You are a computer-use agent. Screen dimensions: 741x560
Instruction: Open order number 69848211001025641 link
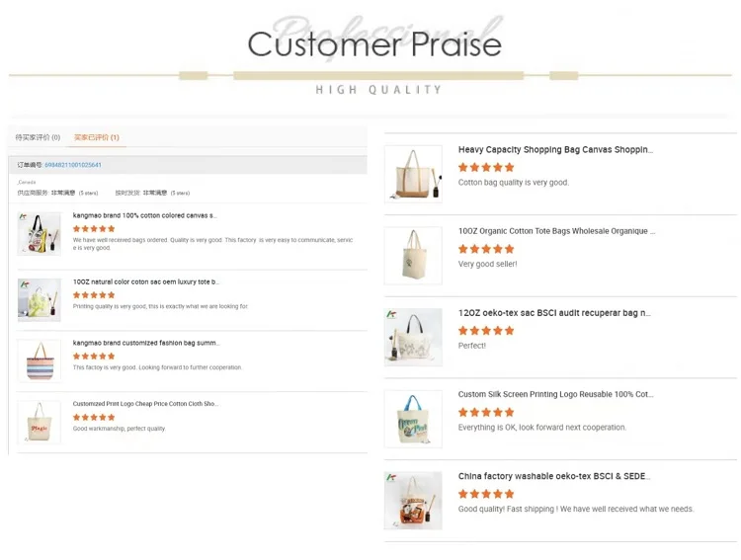pyautogui.click(x=73, y=165)
